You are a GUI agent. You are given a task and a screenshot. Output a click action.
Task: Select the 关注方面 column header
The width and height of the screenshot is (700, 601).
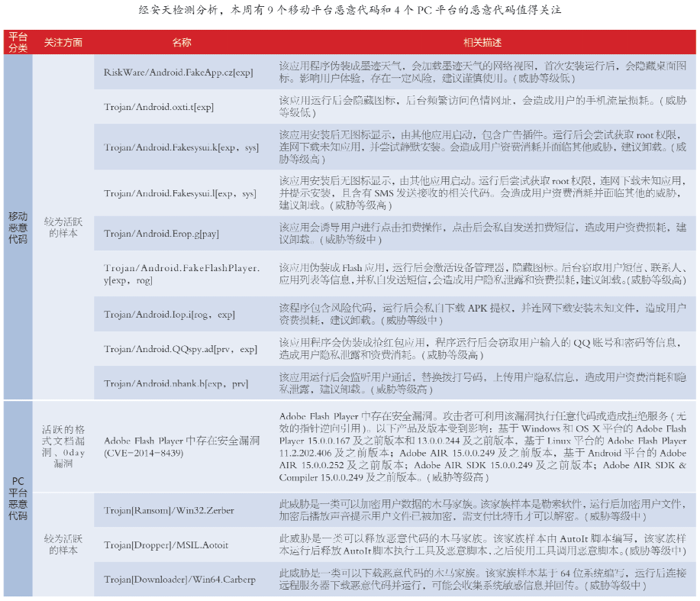63,43
